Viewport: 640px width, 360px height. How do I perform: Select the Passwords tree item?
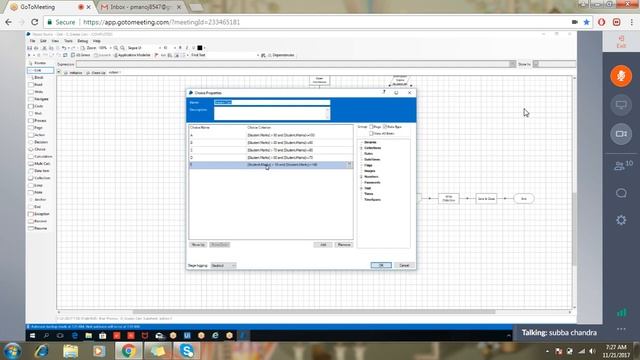[372, 182]
